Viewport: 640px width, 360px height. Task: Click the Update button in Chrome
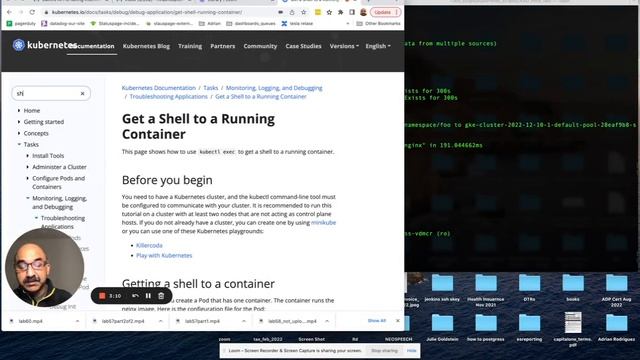coord(385,12)
